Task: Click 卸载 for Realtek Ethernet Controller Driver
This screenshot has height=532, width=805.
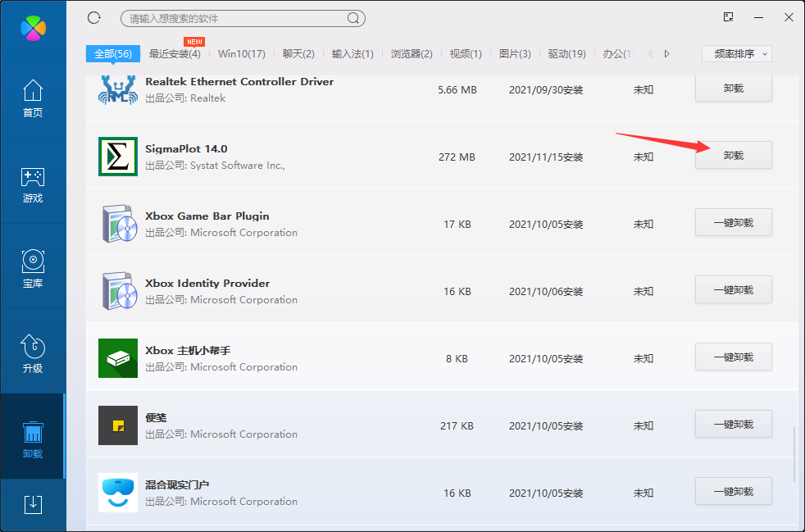Action: click(x=733, y=89)
